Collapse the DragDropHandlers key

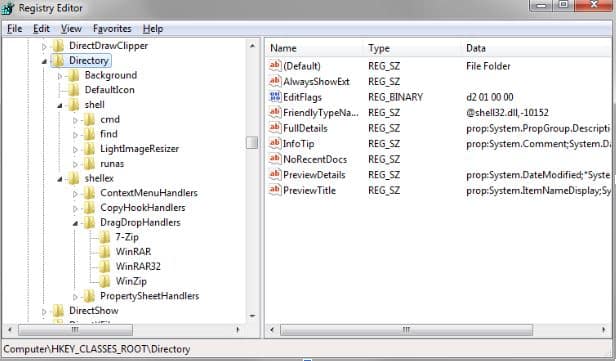click(x=75, y=224)
